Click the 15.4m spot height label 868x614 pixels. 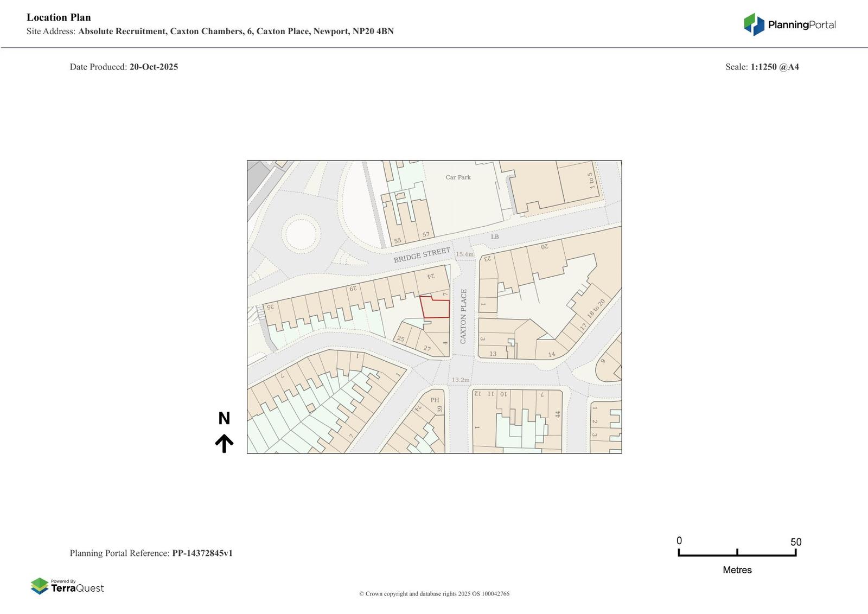point(464,254)
